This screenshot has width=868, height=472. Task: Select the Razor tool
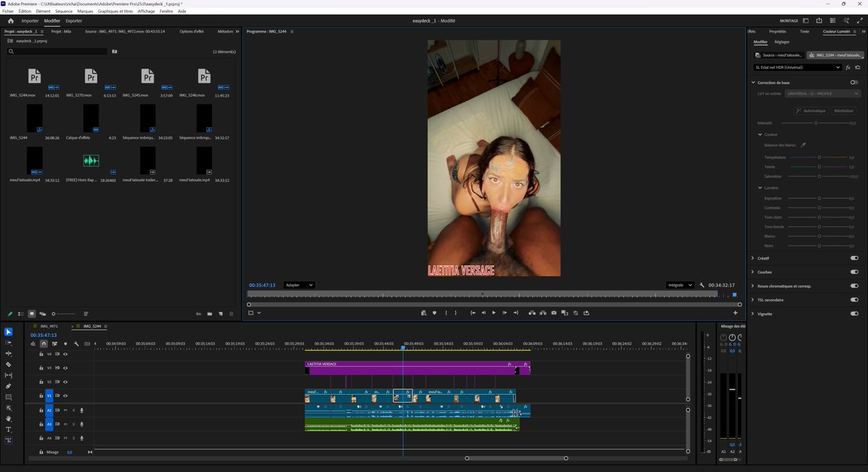(9, 364)
